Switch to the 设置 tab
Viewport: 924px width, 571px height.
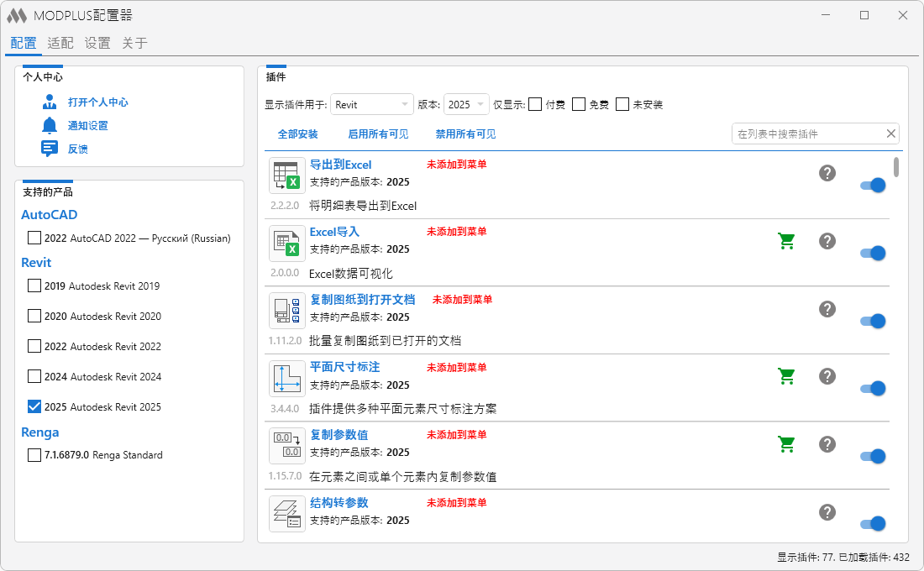coord(97,43)
